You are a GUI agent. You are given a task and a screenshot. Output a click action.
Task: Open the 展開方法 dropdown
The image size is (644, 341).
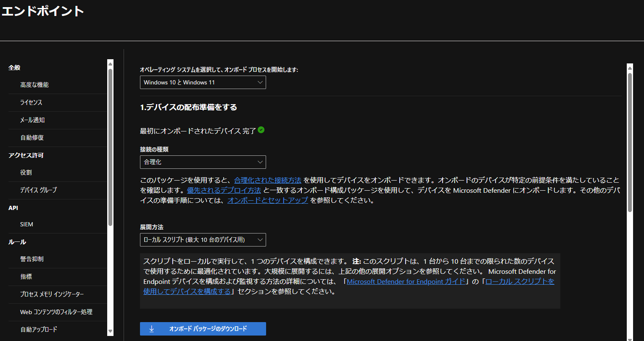tap(203, 239)
